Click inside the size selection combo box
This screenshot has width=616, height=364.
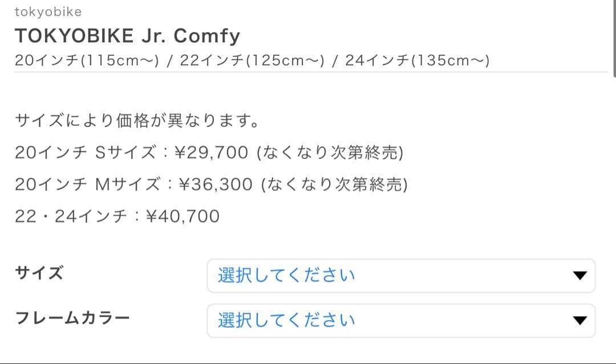399,275
